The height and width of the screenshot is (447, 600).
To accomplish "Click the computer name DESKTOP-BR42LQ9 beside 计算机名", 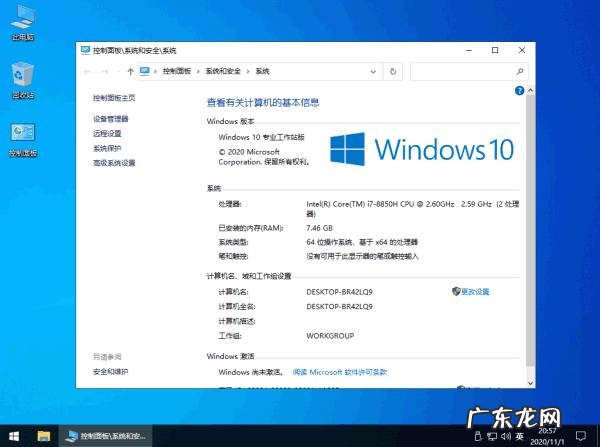I will pyautogui.click(x=339, y=292).
